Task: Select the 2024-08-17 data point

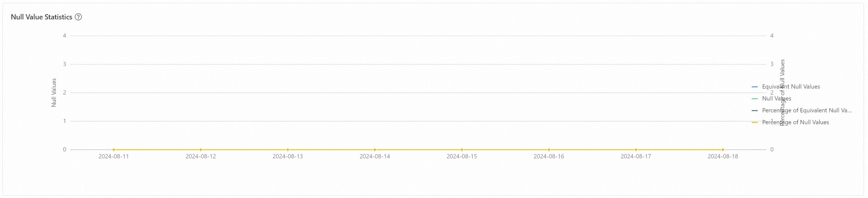Action: tap(636, 150)
